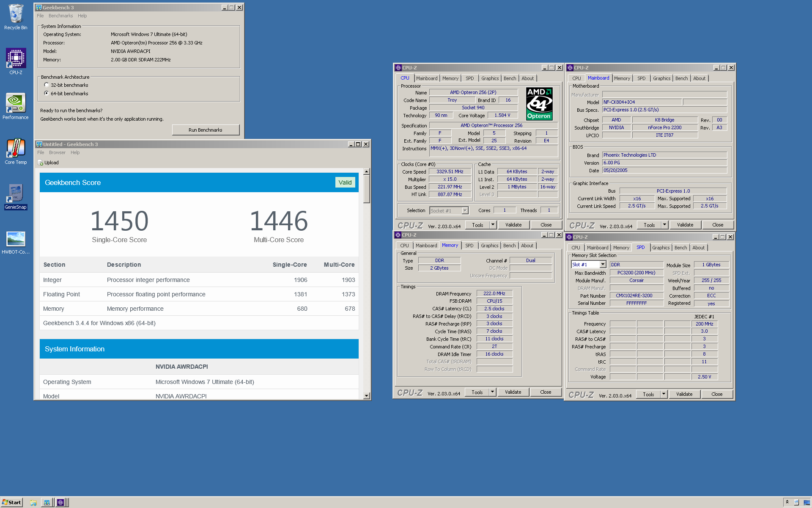Switch to About tab in CPU-Z SPD window

coord(698,248)
